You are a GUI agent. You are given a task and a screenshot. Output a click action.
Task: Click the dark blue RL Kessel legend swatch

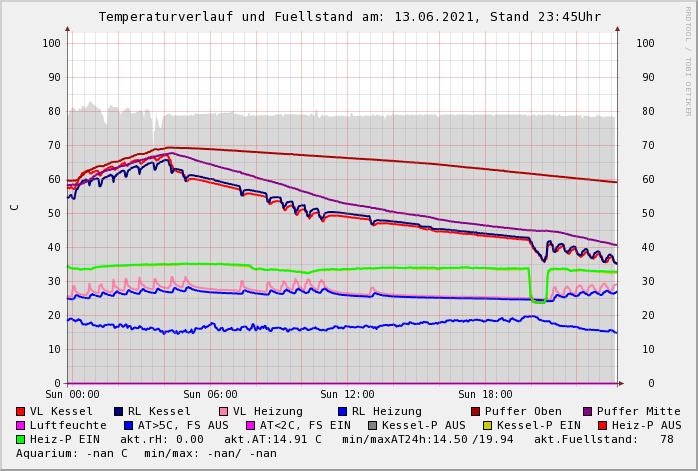[x=119, y=412]
